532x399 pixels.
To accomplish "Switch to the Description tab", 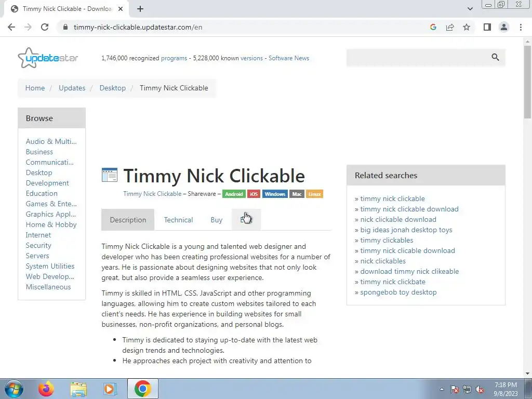I will coord(128,220).
